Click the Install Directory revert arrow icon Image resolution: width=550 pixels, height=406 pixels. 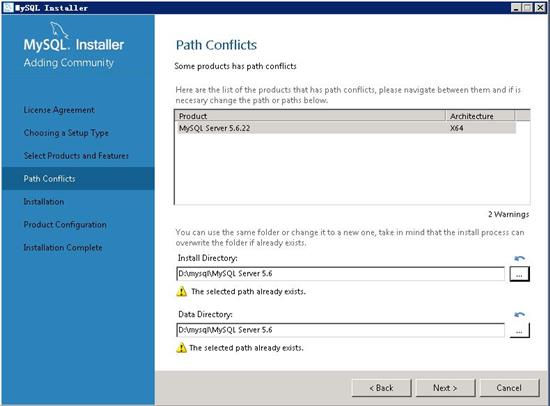point(519,258)
